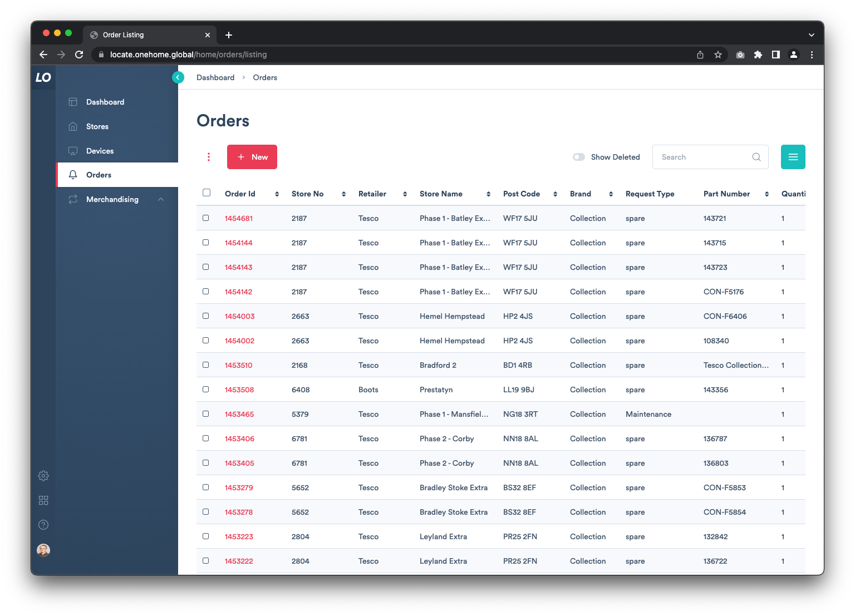The width and height of the screenshot is (855, 616).
Task: Collapse the sidebar with the teal arrow
Action: tap(178, 78)
